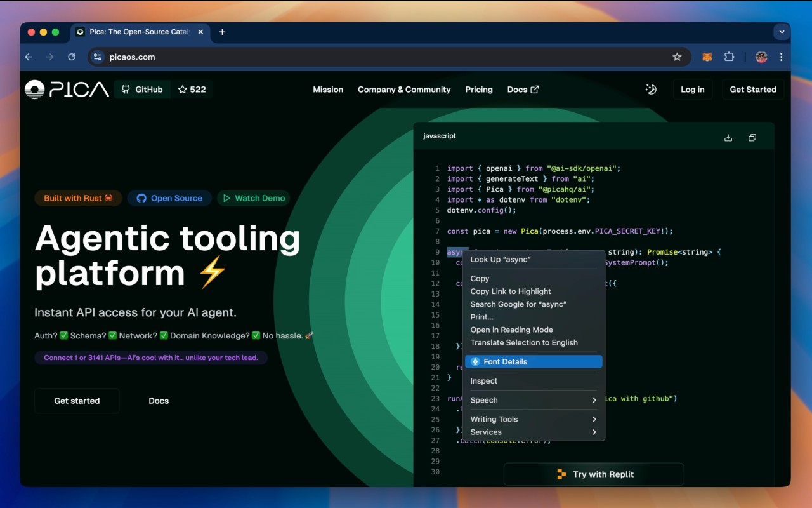Viewport: 812px width, 508px height.
Task: Bookmark page with star icon
Action: (x=677, y=57)
